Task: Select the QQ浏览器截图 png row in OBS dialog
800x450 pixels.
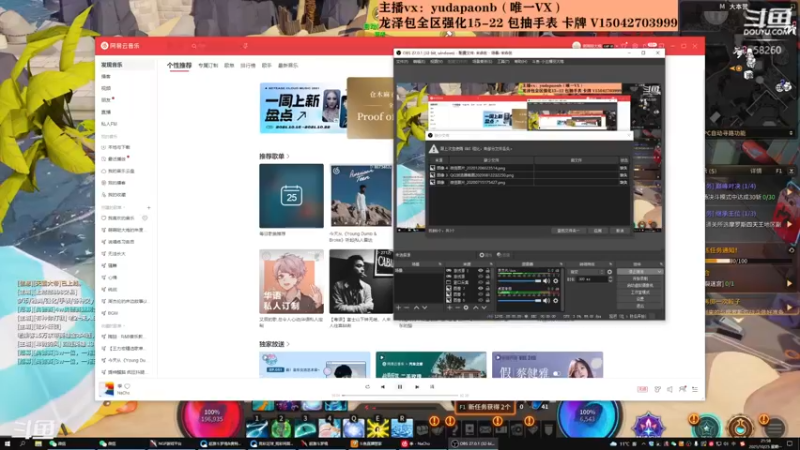Action: point(528,175)
